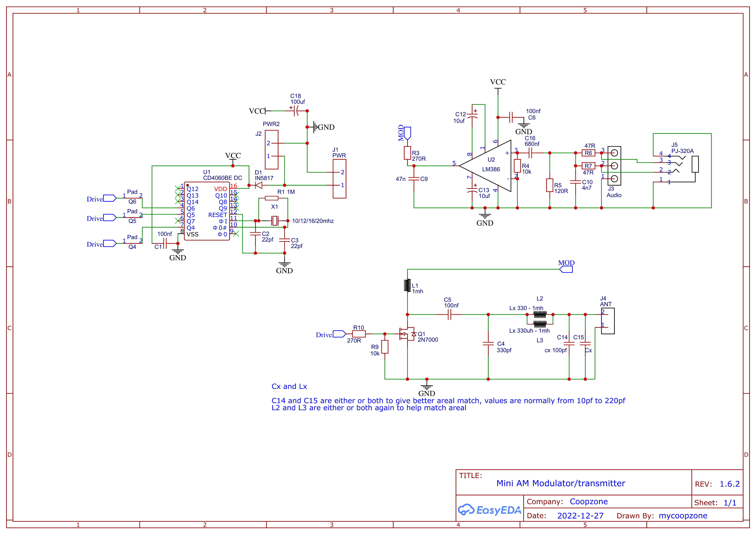Click the Drive Q5 port arrow
This screenshot has width=756, height=535.
point(109,218)
